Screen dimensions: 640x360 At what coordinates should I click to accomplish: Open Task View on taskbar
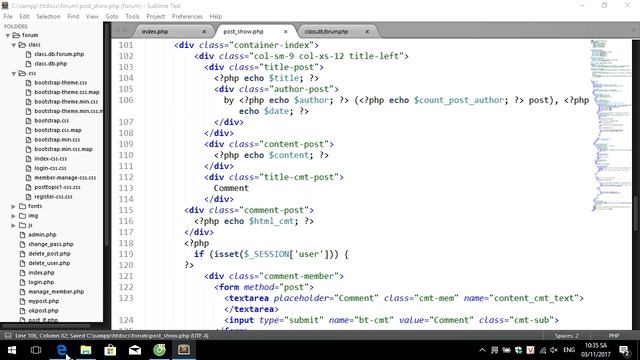pos(36,350)
